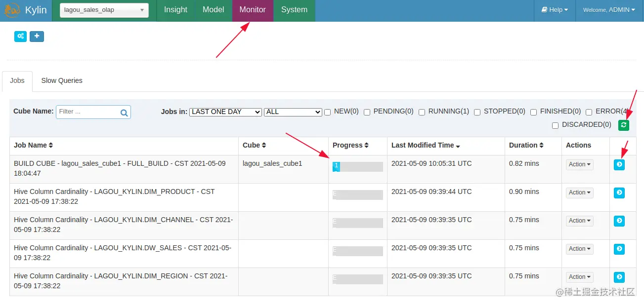The width and height of the screenshot is (644, 306).
Task: Go to the Insight tab
Action: [175, 10]
